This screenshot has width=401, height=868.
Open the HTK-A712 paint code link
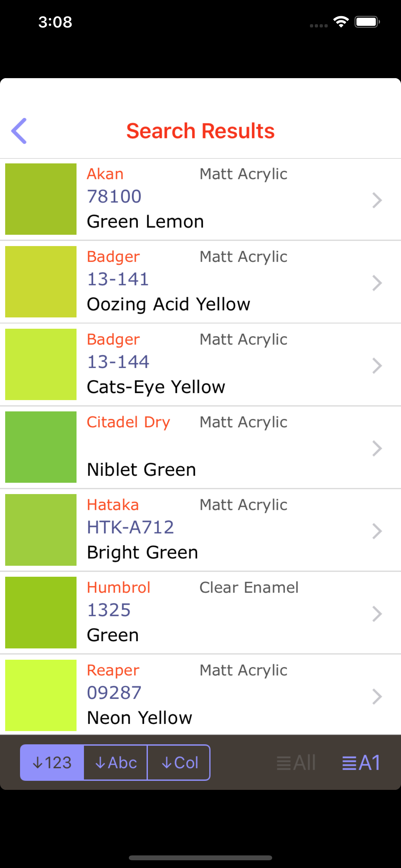click(130, 527)
